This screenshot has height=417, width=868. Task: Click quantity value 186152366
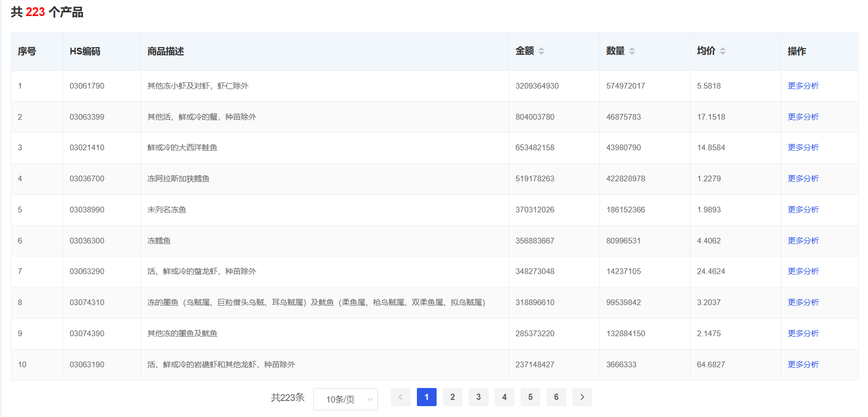626,210
